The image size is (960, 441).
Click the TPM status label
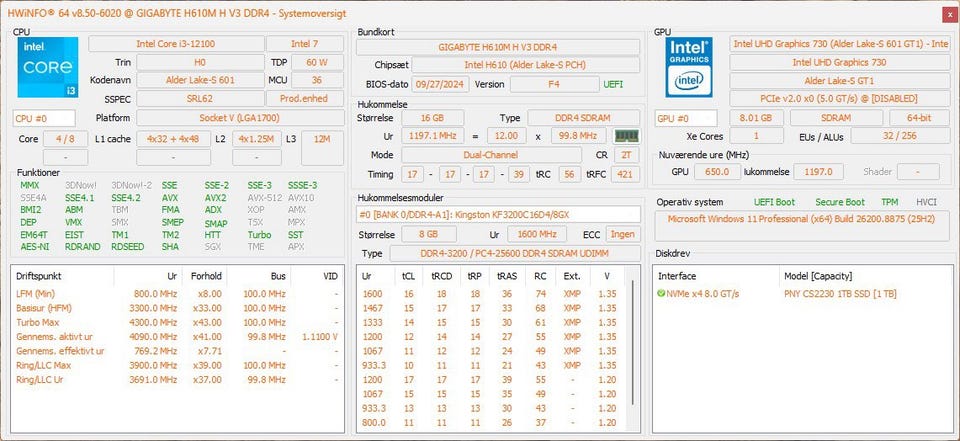point(890,202)
